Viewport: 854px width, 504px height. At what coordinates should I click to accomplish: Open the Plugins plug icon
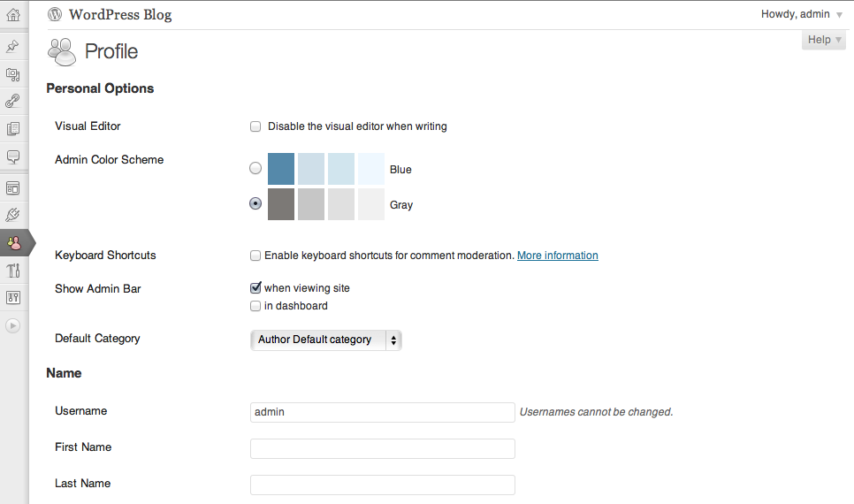point(13,215)
